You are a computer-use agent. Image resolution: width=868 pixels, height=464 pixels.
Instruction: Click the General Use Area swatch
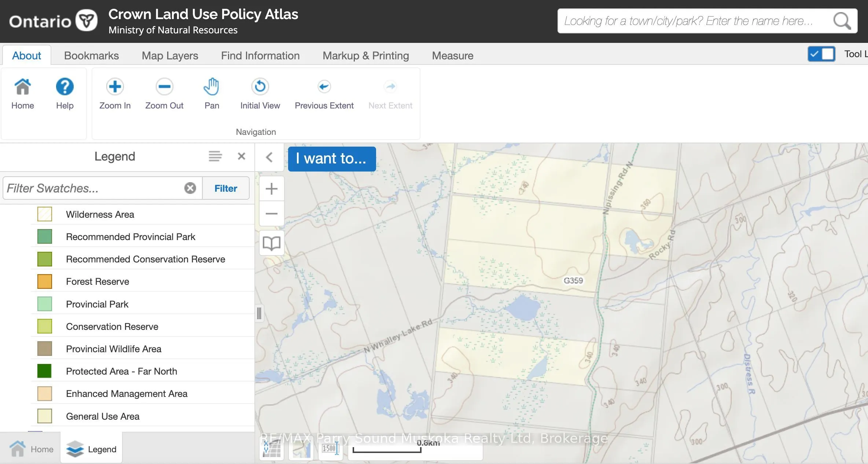[x=45, y=416]
